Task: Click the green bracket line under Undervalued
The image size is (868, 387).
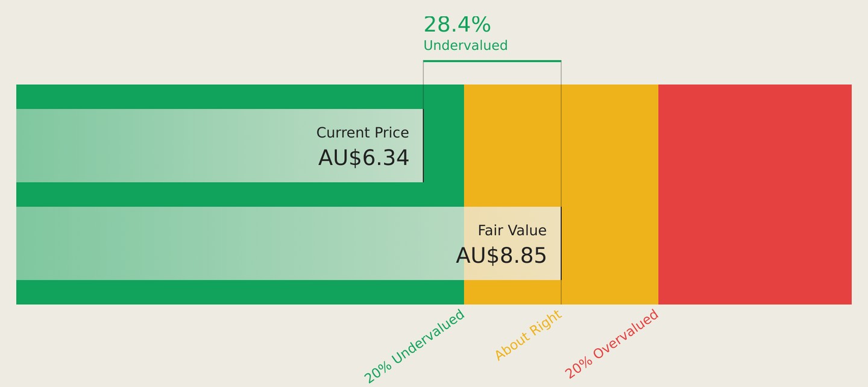Action: click(492, 61)
